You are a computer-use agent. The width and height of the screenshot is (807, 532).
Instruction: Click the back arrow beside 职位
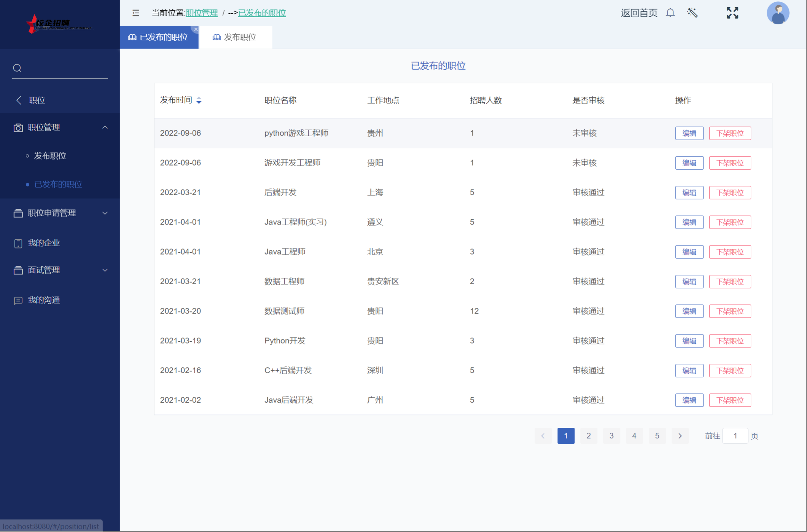(19, 100)
